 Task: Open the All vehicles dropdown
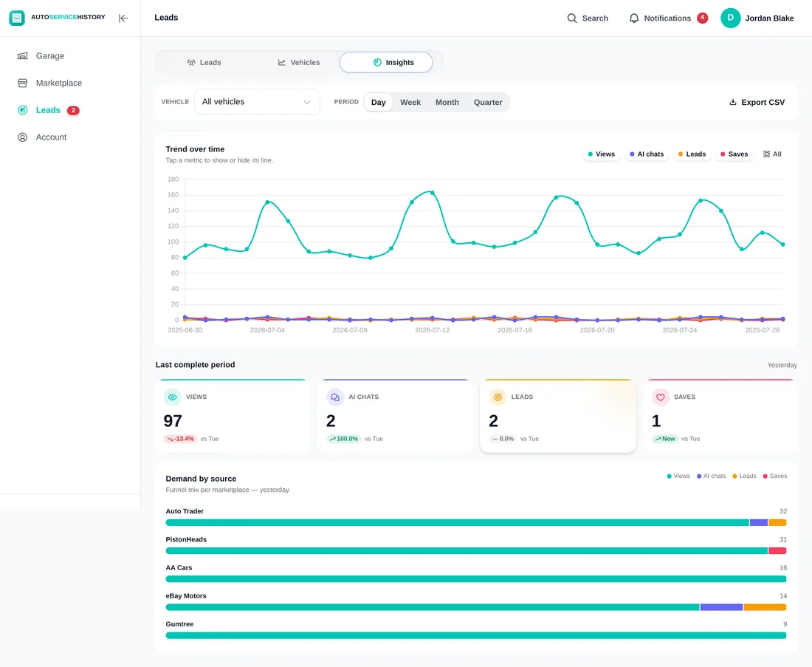point(257,102)
